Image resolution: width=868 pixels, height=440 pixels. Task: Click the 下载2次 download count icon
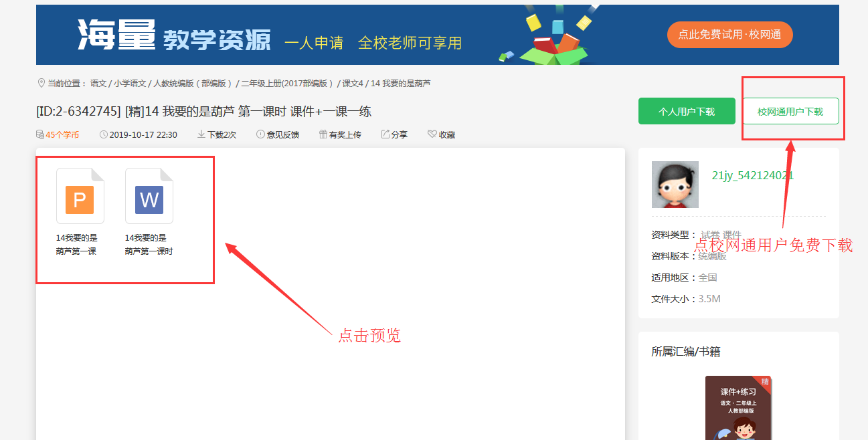click(x=201, y=134)
